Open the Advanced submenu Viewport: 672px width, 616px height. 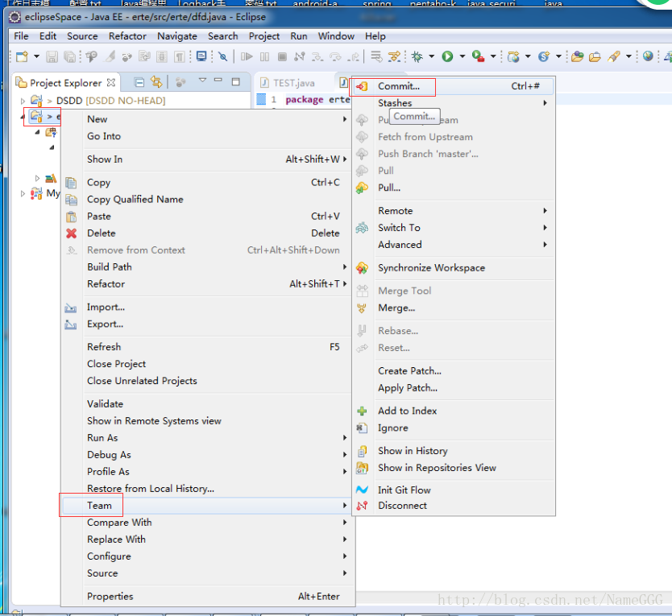[454, 245]
